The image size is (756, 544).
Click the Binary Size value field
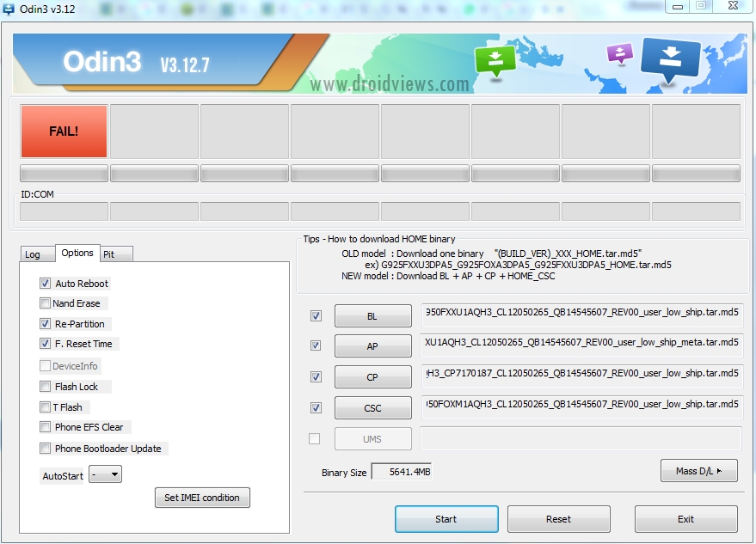coord(402,472)
